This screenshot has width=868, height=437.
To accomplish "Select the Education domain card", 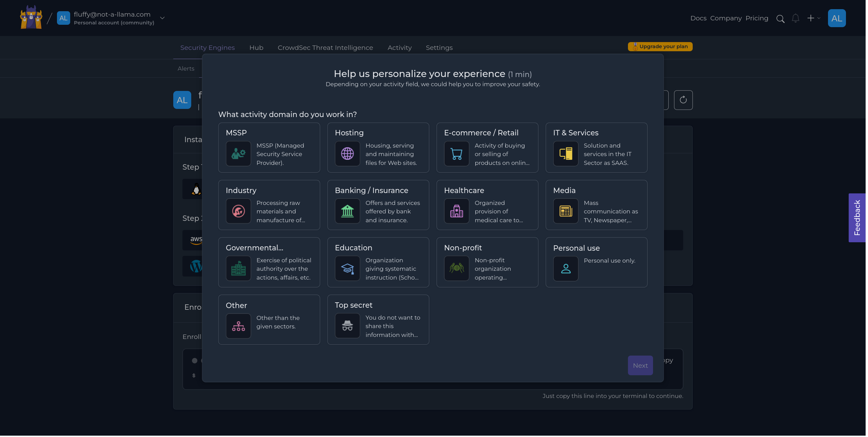I will [x=378, y=262].
